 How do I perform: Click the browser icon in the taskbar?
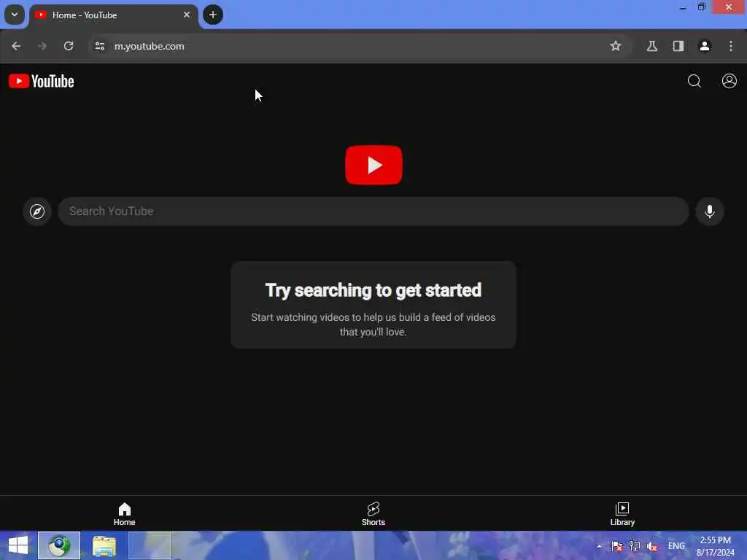(x=59, y=545)
